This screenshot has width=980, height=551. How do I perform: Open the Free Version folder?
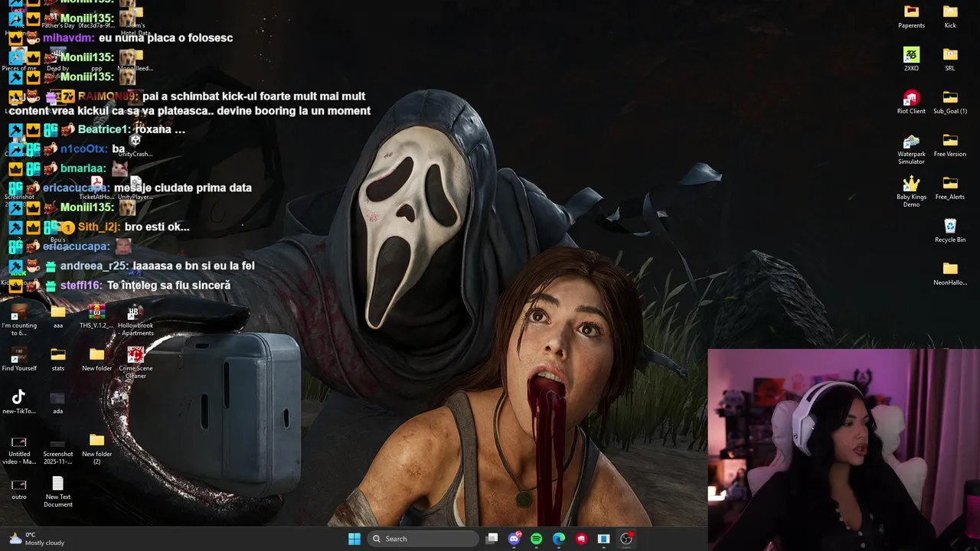[950, 145]
